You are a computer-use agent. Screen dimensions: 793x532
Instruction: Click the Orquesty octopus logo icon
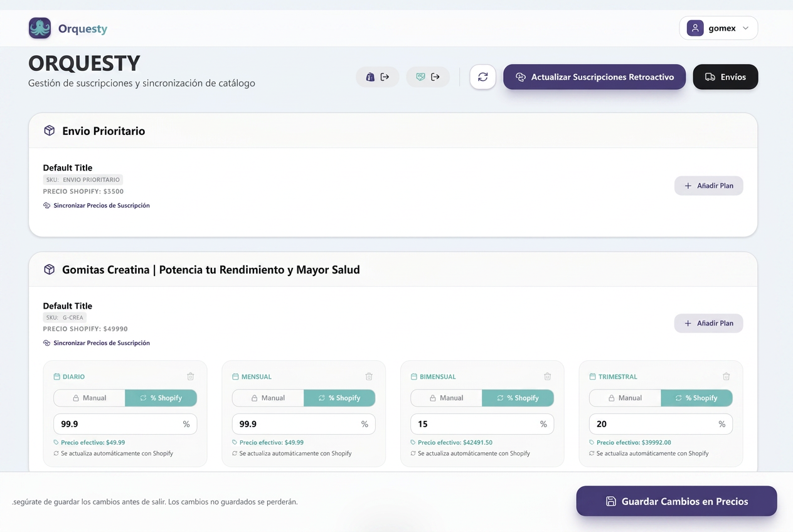click(x=40, y=28)
